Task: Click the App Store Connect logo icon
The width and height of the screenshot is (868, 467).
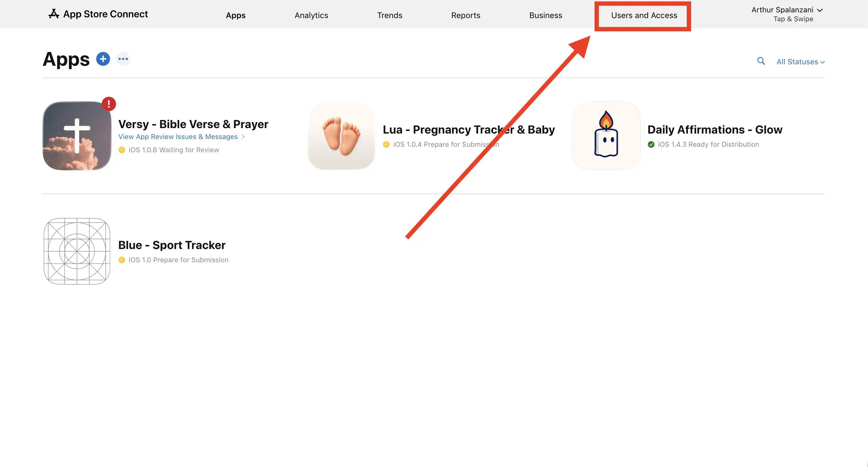Action: (x=54, y=14)
